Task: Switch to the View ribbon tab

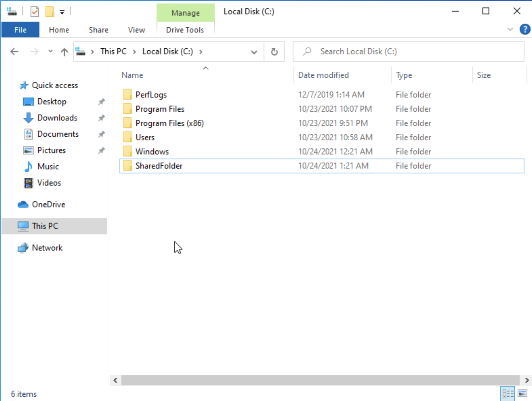Action: (136, 30)
